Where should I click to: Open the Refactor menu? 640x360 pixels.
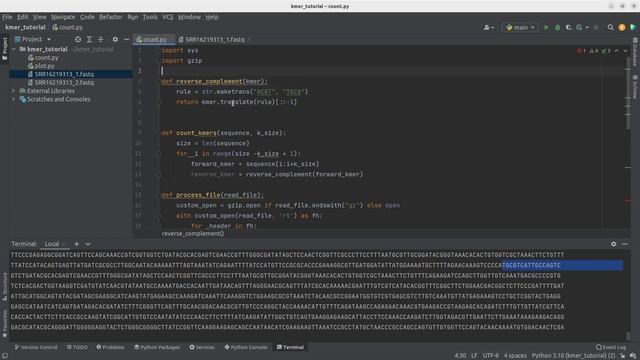[x=111, y=17]
